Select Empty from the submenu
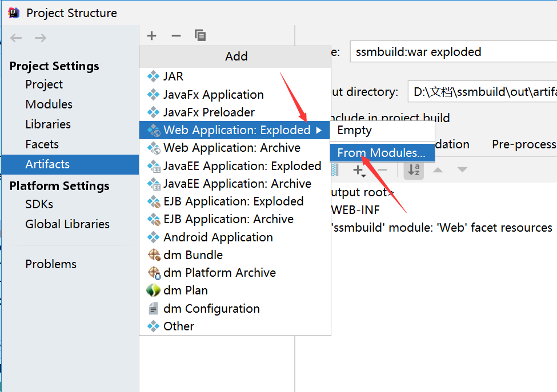557x392 pixels. coord(354,130)
